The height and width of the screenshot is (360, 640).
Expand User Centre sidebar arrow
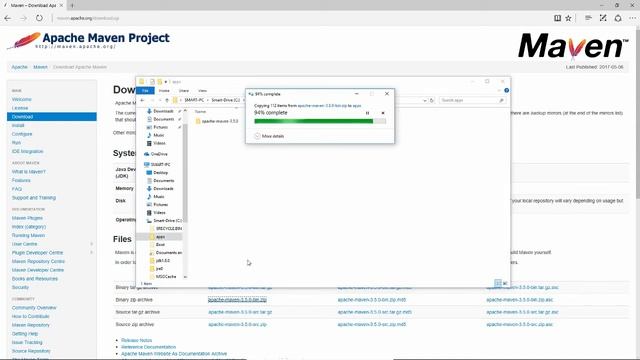point(91,244)
